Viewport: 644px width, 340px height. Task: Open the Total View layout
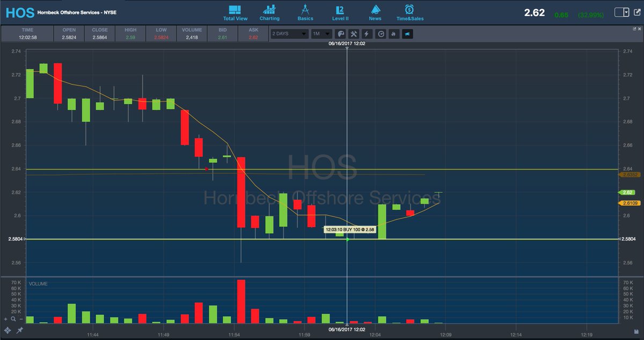click(x=235, y=12)
